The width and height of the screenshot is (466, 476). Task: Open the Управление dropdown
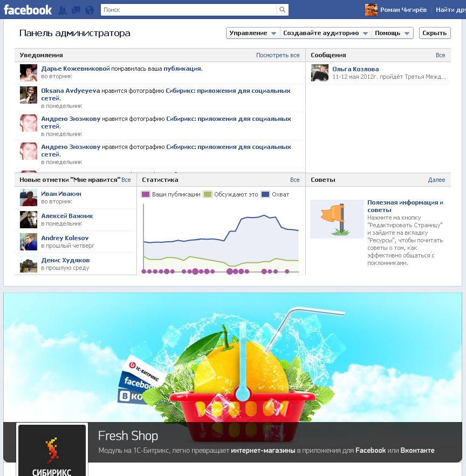pos(253,33)
